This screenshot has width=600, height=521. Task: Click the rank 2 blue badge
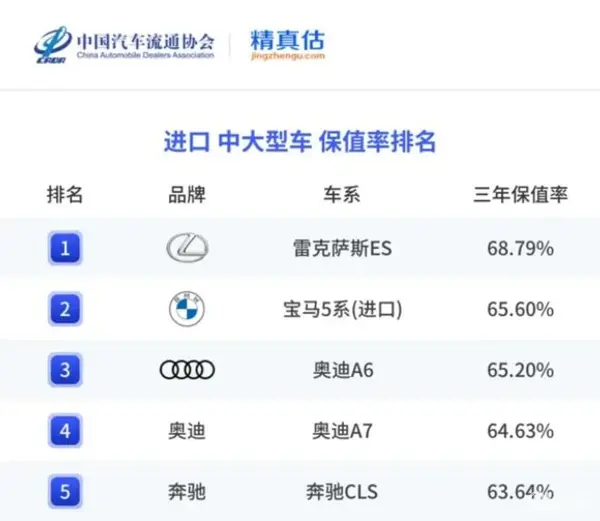(x=65, y=309)
